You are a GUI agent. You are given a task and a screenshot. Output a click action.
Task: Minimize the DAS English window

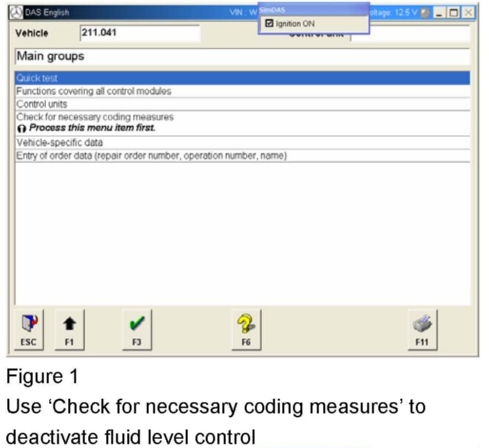point(440,12)
